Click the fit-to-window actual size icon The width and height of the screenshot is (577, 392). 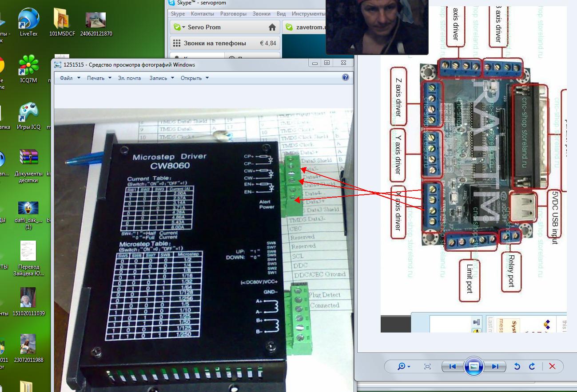click(427, 366)
